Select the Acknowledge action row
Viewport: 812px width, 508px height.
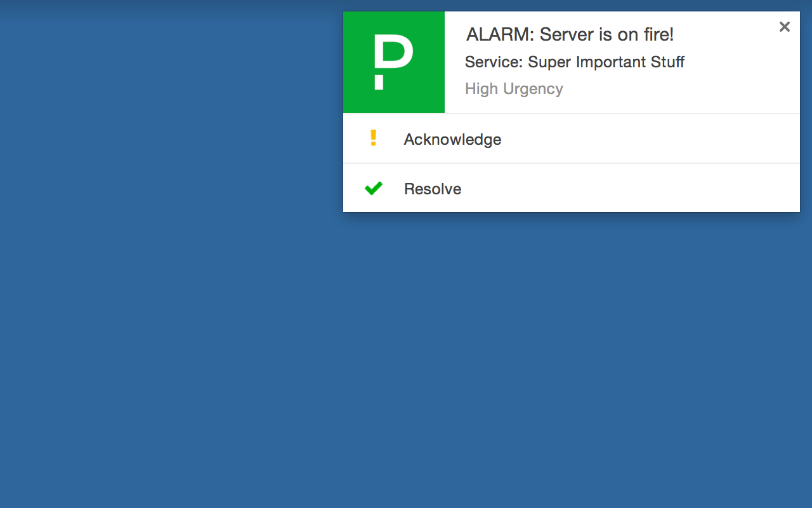coord(571,138)
